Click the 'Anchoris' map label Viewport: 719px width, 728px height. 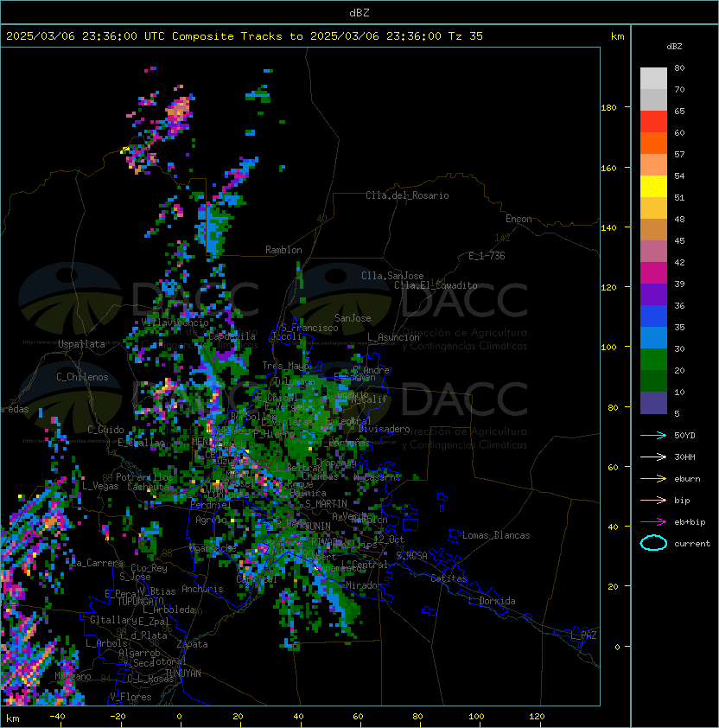click(x=202, y=589)
